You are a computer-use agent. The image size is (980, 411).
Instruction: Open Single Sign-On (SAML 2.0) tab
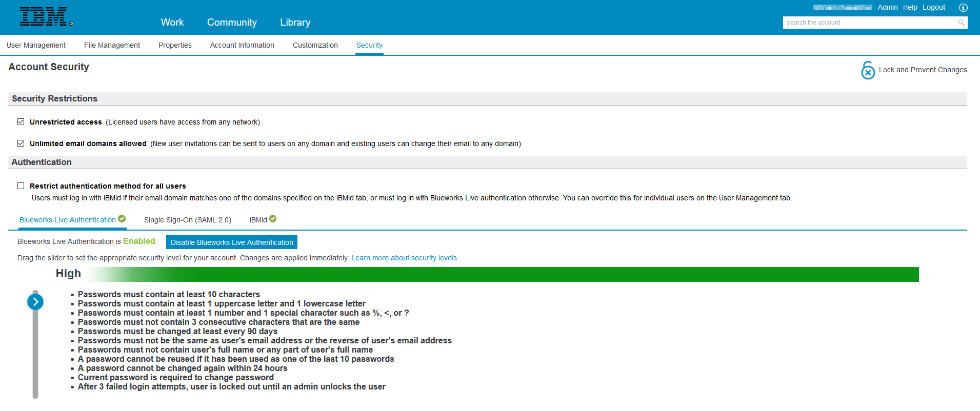188,220
